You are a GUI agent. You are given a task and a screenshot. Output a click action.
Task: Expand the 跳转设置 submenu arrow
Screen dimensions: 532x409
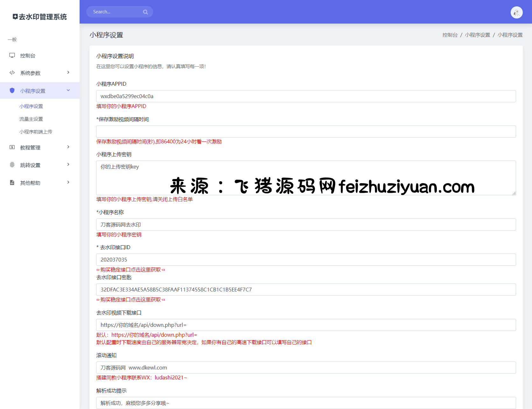[x=68, y=165]
